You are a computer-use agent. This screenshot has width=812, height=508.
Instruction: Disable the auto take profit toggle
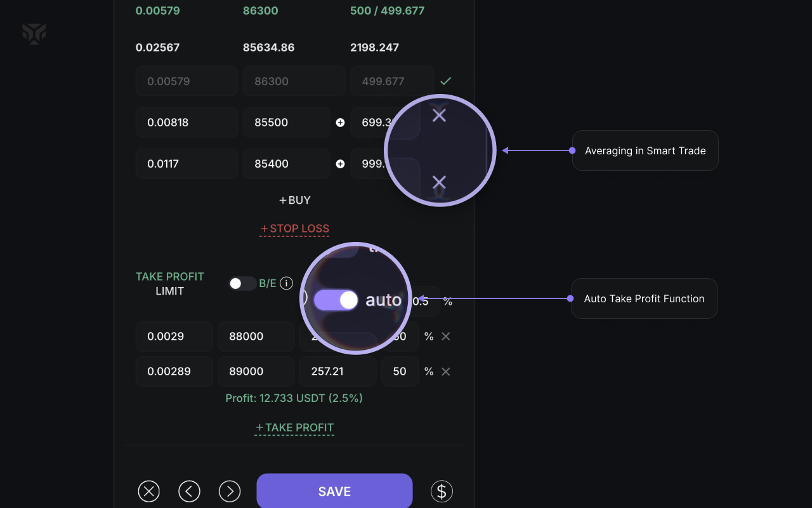point(336,300)
